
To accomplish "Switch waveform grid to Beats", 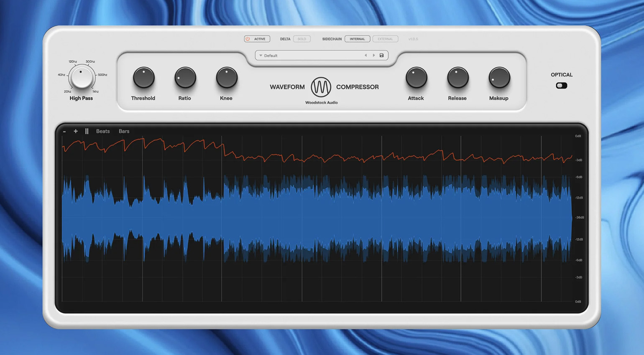I will (103, 131).
